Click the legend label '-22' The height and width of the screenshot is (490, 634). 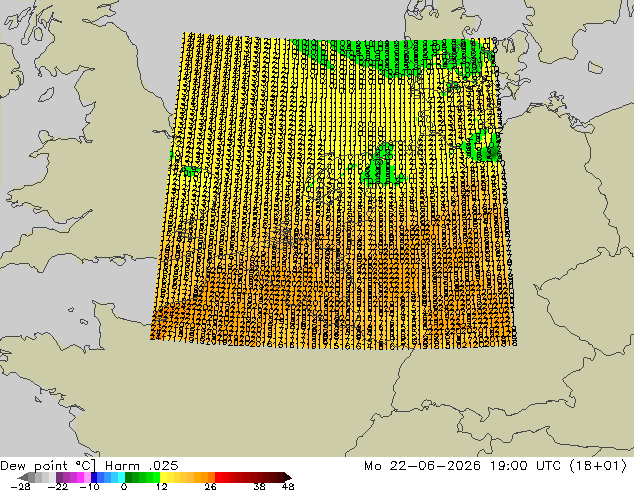pyautogui.click(x=58, y=486)
